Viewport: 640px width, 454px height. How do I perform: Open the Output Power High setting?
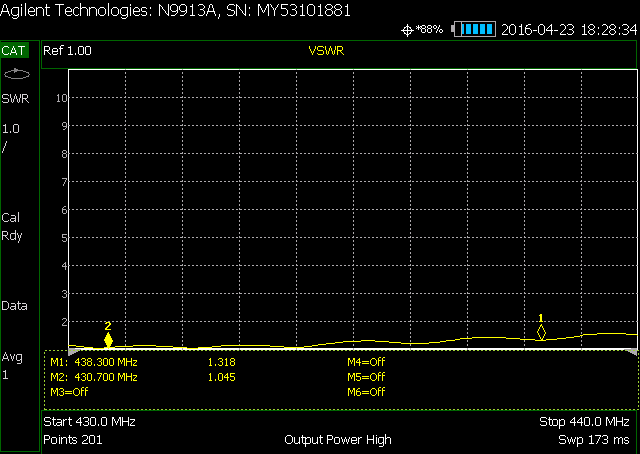coord(337,440)
